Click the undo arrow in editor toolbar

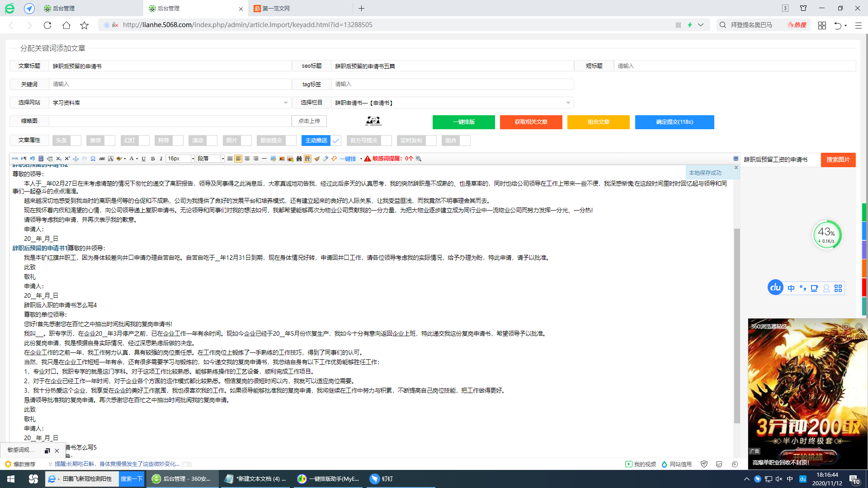tap(32, 159)
